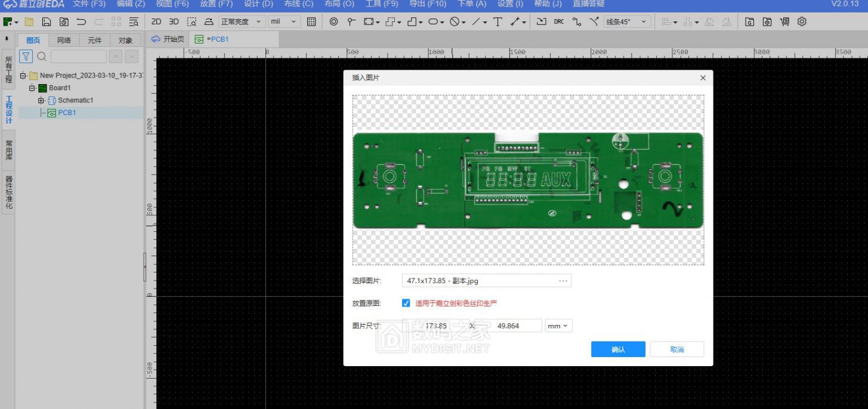The width and height of the screenshot is (868, 409).
Task: Select the copper region rectangle tool
Action: pyautogui.click(x=369, y=21)
